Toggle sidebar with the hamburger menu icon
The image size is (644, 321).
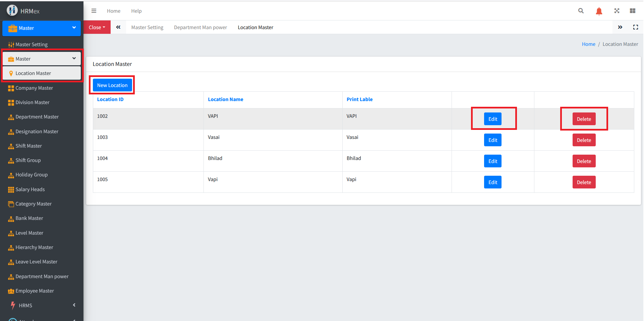point(94,11)
